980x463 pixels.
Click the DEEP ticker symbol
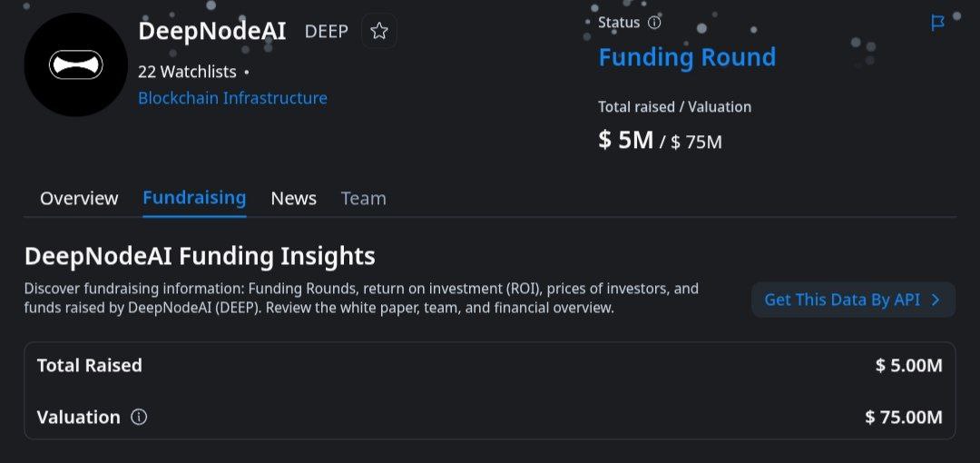tap(326, 32)
